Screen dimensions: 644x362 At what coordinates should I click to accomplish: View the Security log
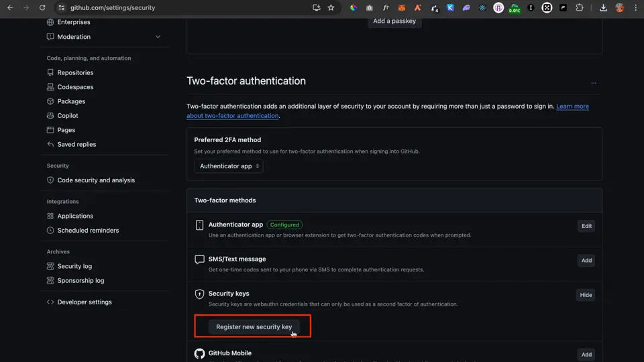(74, 266)
